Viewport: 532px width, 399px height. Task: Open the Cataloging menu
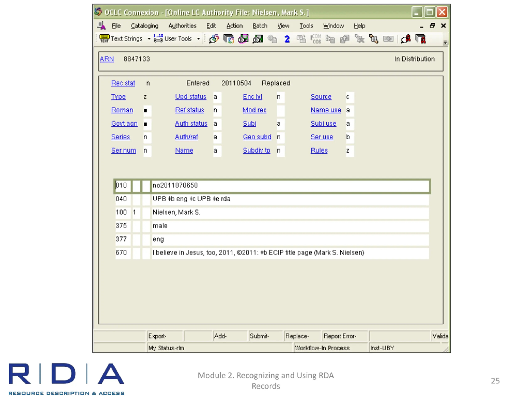tap(145, 26)
